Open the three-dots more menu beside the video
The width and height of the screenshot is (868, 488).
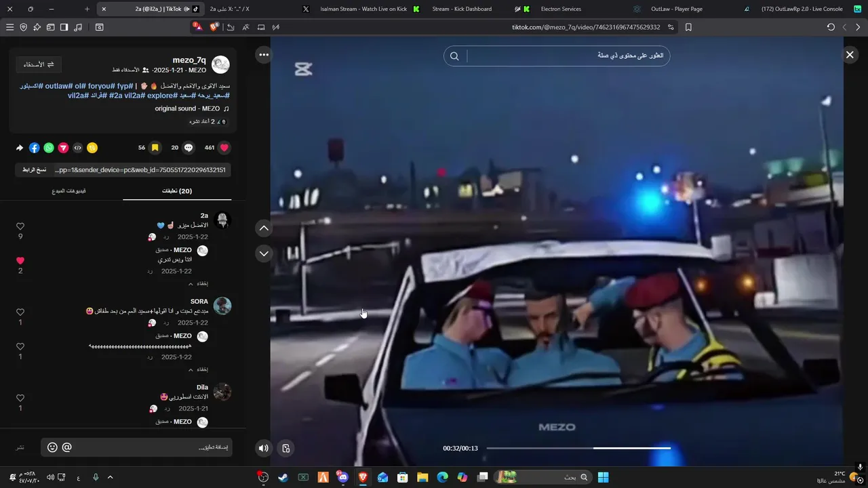coord(264,55)
